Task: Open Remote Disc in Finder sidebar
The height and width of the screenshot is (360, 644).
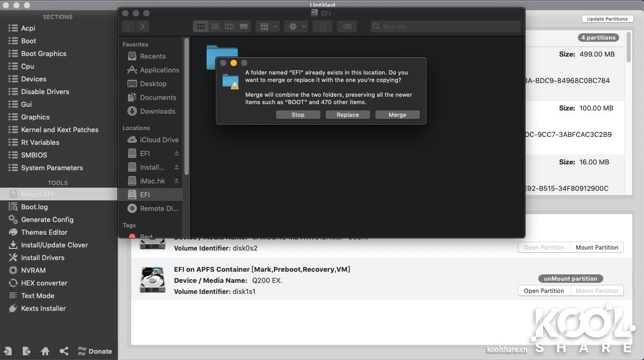Action: click(152, 208)
